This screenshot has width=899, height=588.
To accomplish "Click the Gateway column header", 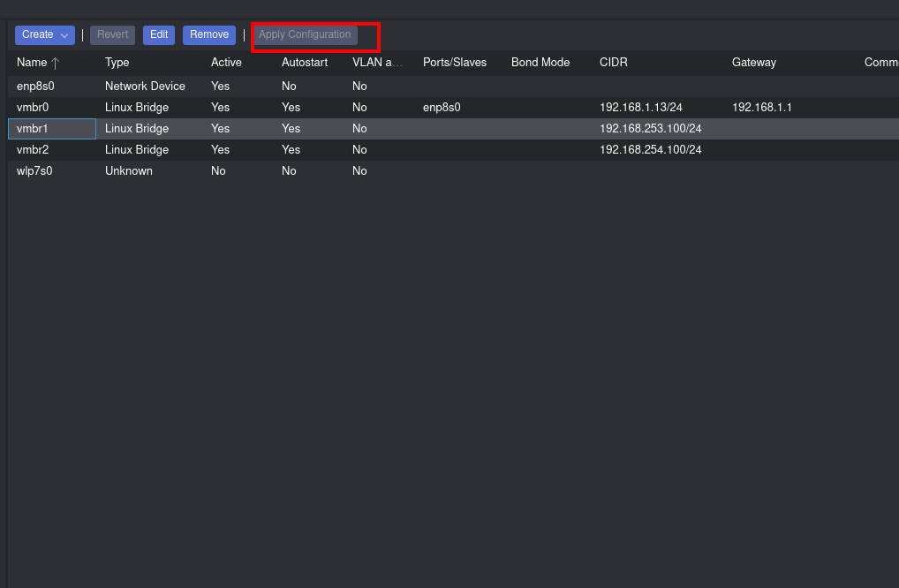I will click(x=754, y=63).
